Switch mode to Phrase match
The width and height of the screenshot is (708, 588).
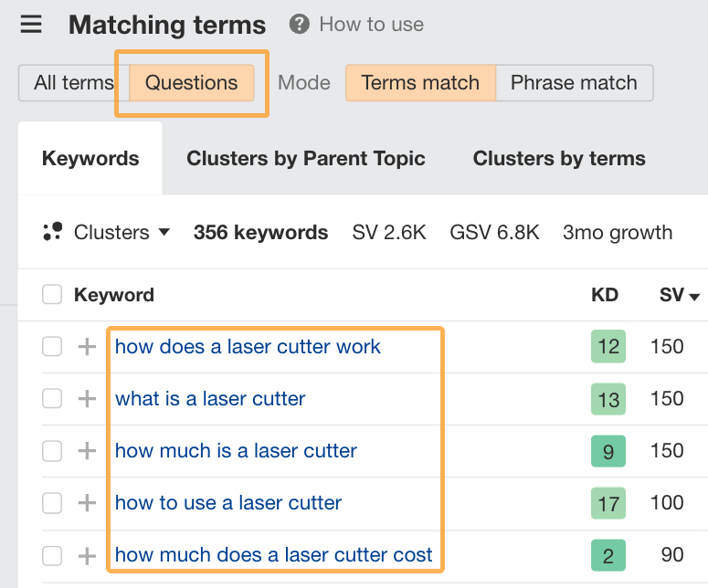click(574, 82)
